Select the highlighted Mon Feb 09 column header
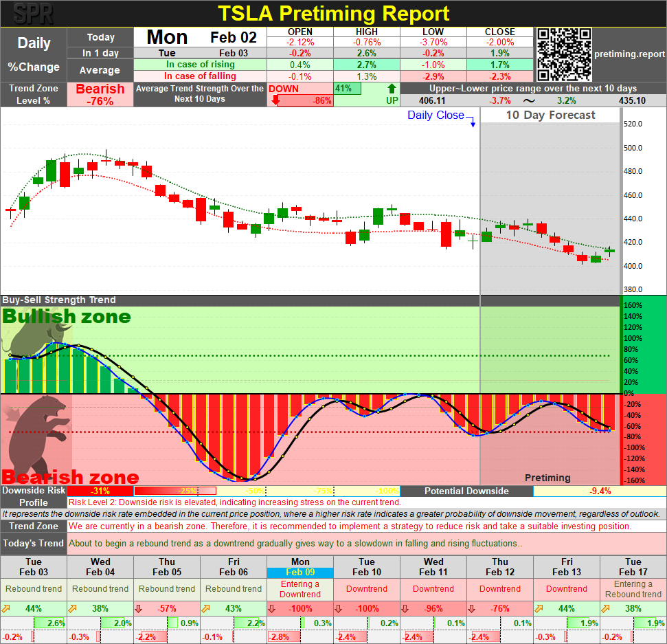The image size is (667, 644). tap(300, 567)
